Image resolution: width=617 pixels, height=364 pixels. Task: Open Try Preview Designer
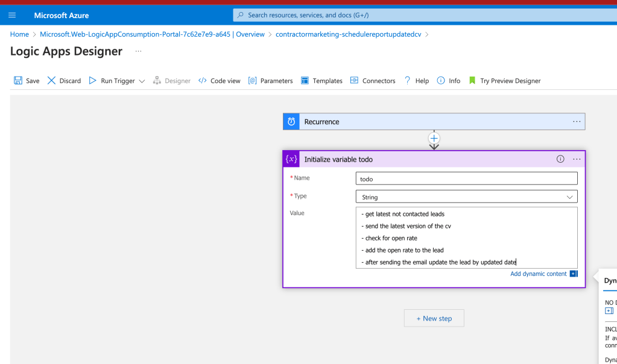(510, 81)
